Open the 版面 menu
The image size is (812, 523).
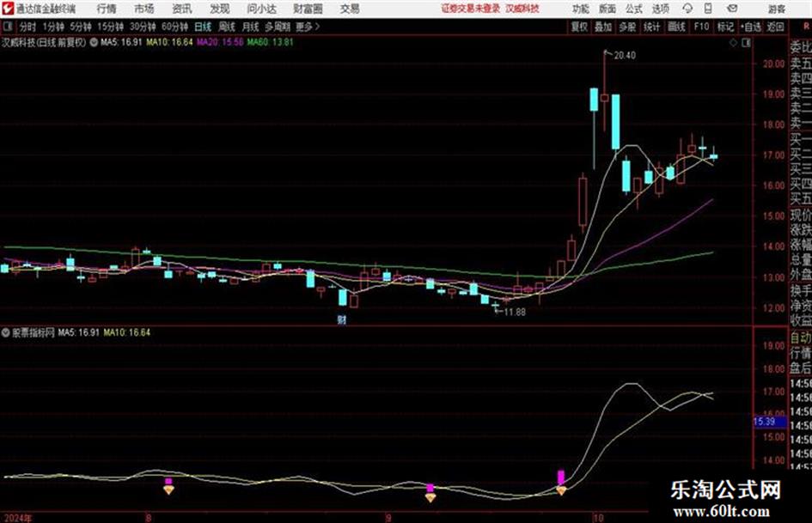(607, 9)
